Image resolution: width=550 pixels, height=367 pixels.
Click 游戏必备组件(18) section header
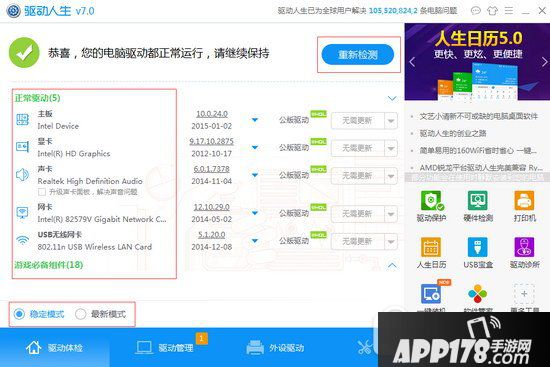click(49, 265)
